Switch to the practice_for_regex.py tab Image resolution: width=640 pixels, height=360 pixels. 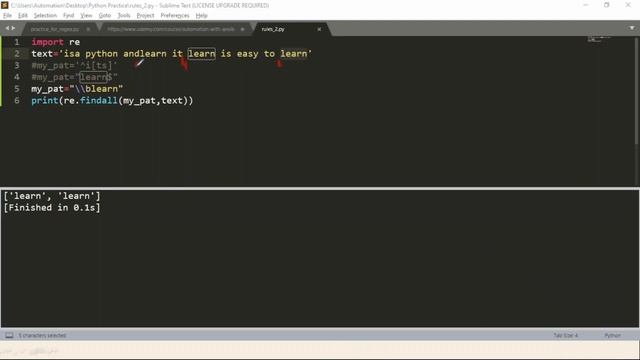(x=55, y=29)
